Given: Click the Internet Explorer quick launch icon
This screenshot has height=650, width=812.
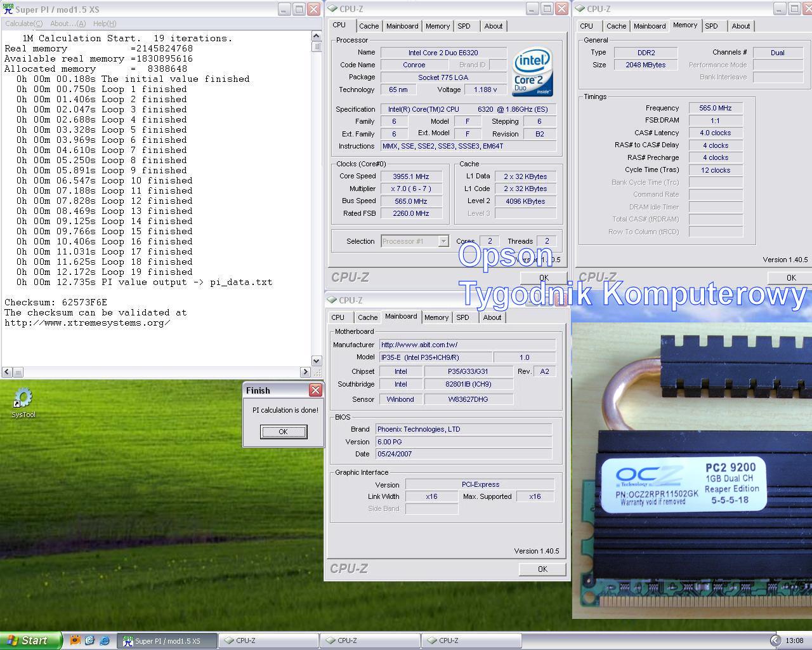Looking at the screenshot, I should click(105, 640).
